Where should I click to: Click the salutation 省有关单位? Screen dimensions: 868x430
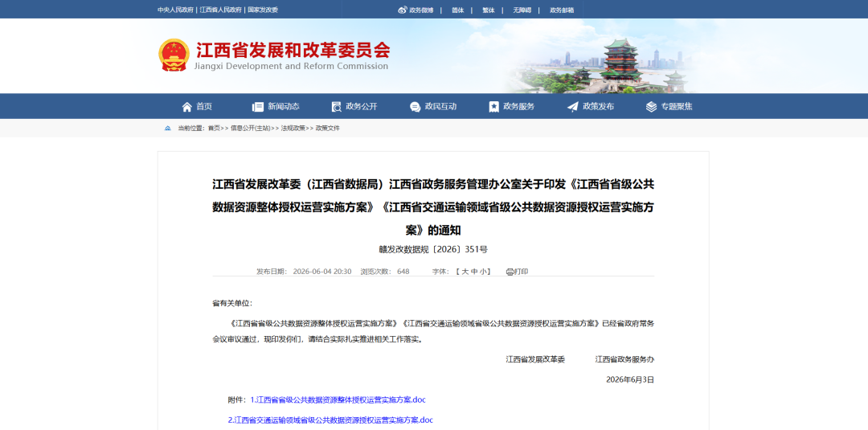click(232, 303)
